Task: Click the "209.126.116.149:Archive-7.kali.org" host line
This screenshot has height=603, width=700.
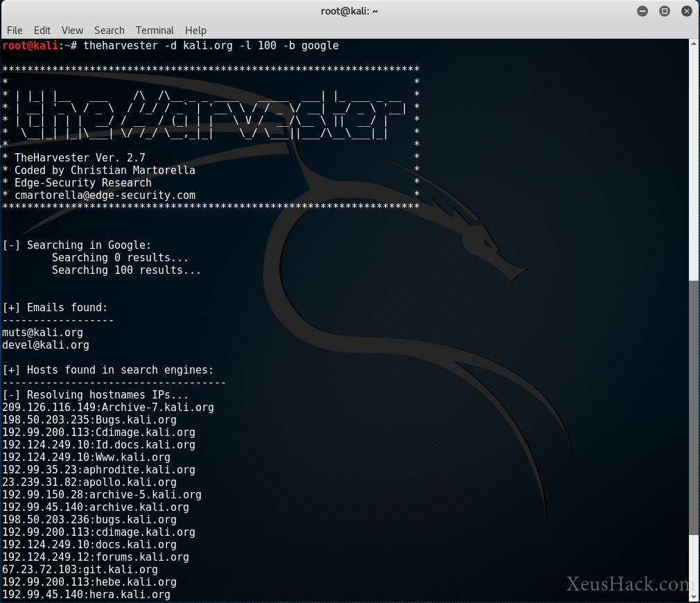Action: (108, 408)
